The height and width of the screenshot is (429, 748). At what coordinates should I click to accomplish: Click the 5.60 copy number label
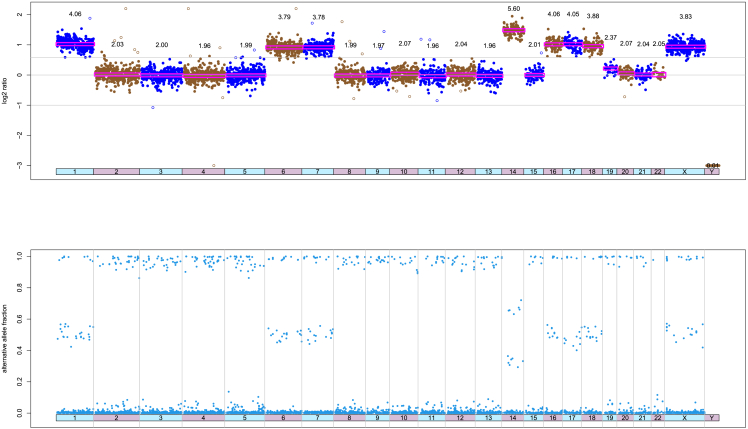(514, 9)
